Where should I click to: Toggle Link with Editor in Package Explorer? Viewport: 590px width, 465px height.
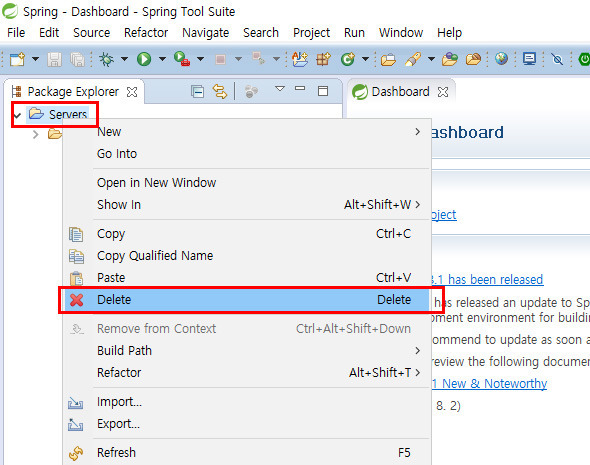[x=220, y=91]
